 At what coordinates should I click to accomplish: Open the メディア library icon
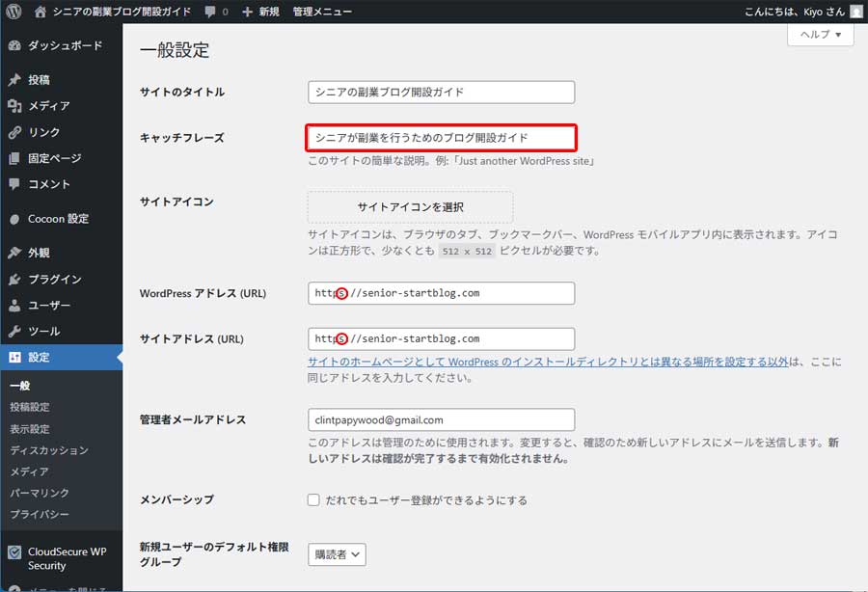[x=14, y=104]
